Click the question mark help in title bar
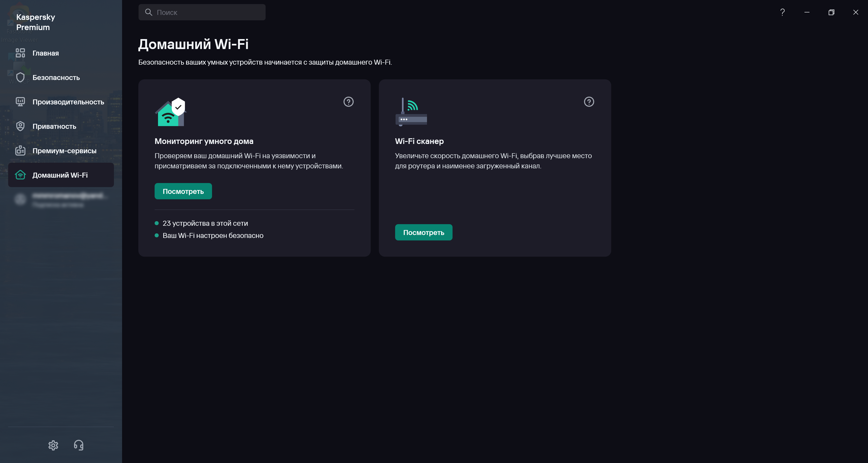Viewport: 868px width, 463px height. point(782,12)
